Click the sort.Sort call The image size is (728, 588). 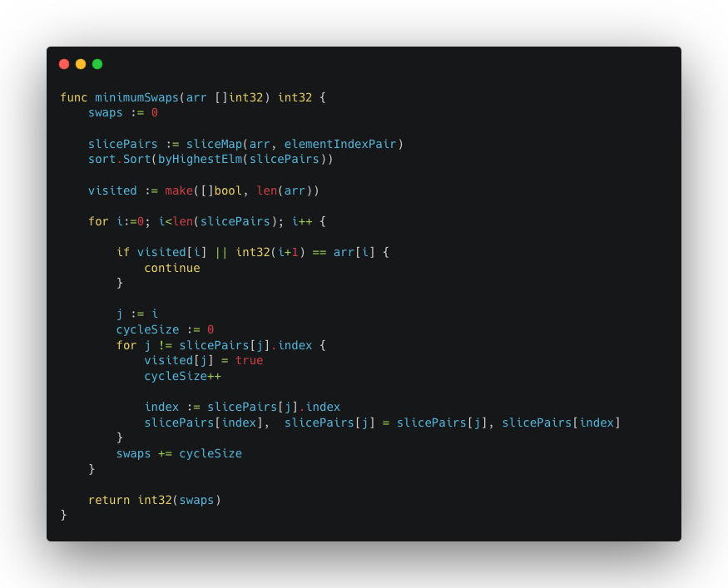click(x=119, y=159)
